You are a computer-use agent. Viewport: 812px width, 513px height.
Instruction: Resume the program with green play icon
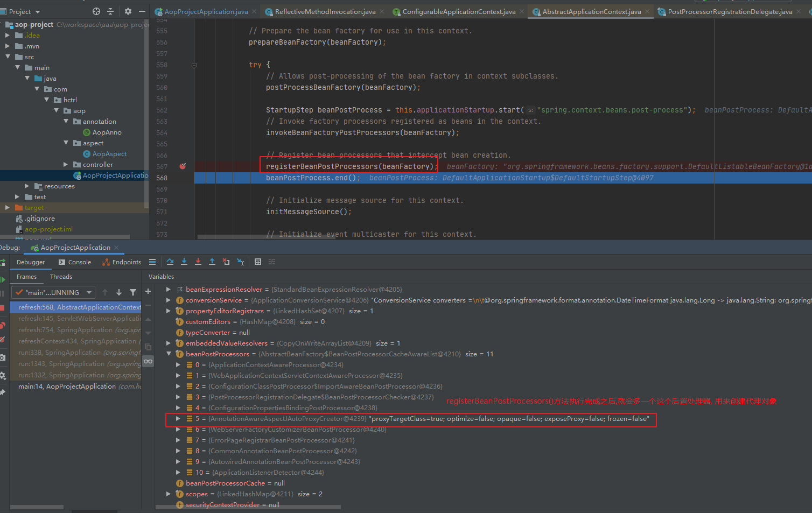pyautogui.click(x=3, y=279)
